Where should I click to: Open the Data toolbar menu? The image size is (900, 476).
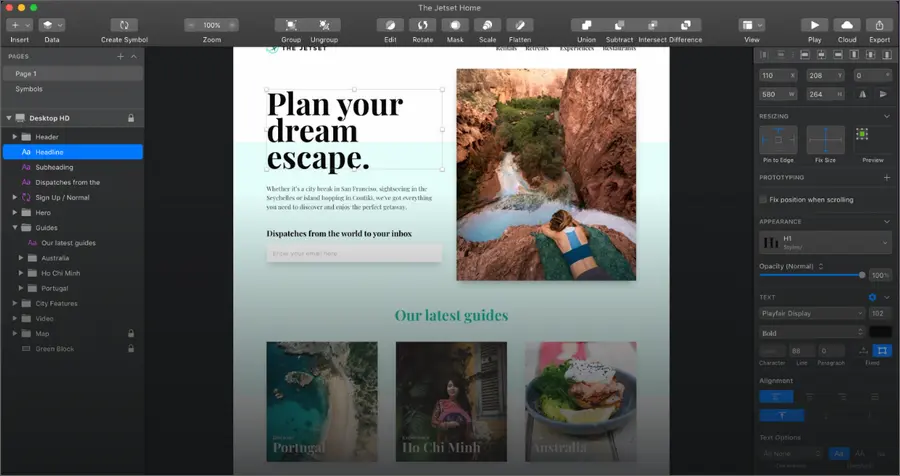(52, 25)
